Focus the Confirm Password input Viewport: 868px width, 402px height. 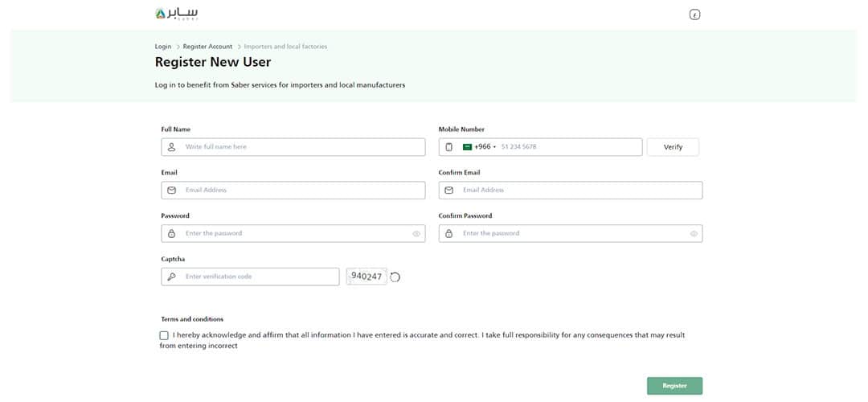(x=571, y=233)
